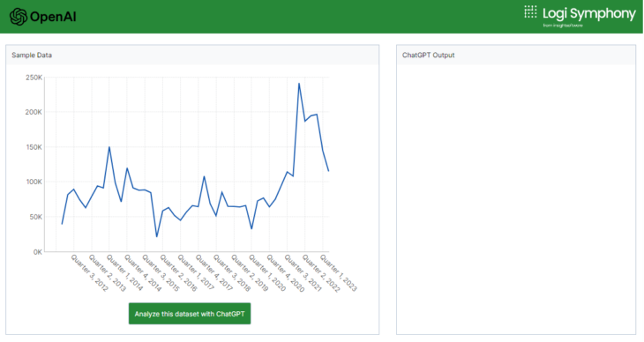Click the OpenAI logo icon
The image size is (644, 342).
click(18, 17)
